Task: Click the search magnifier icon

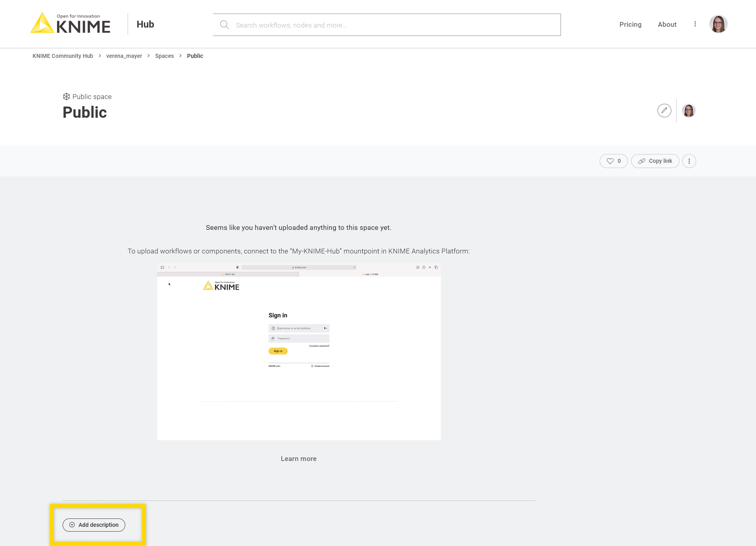Action: (x=224, y=25)
